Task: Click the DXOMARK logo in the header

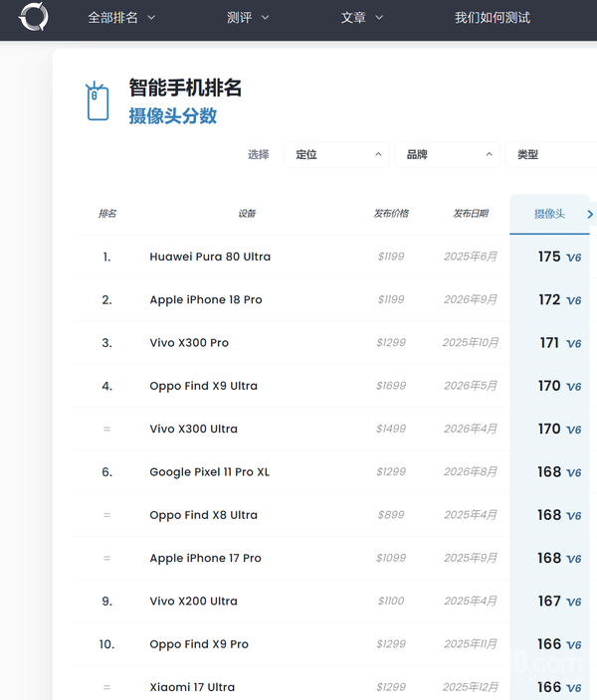Action: coord(34,17)
